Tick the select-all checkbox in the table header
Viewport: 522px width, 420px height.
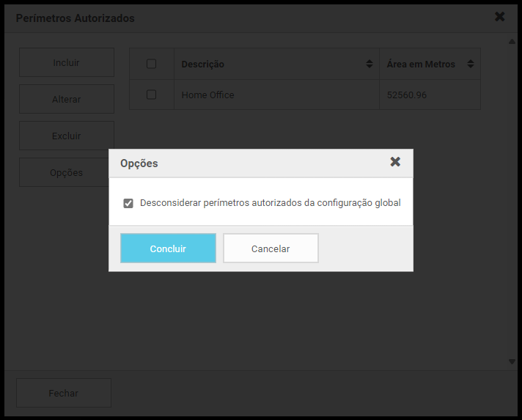tap(152, 65)
